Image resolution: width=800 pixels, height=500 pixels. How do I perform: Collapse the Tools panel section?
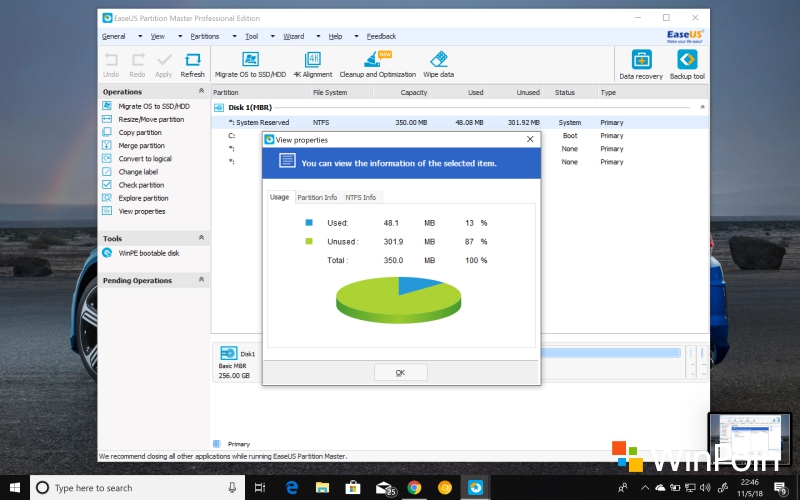click(x=201, y=239)
